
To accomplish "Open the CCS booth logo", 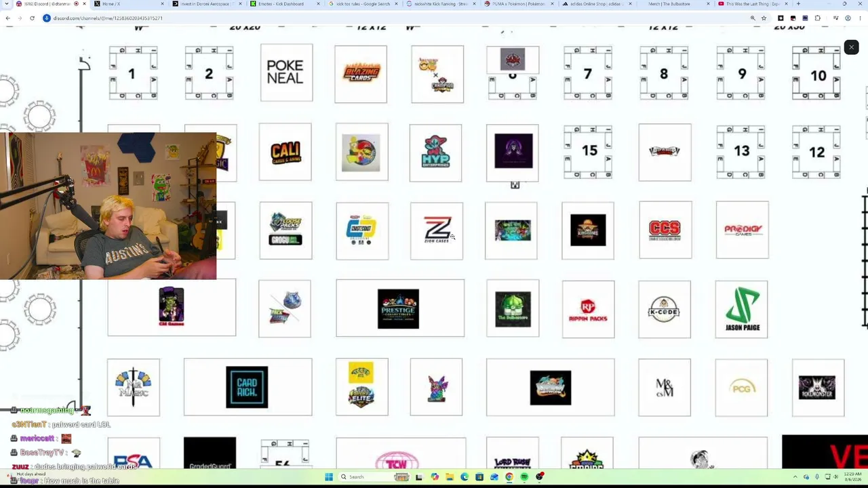I will tap(665, 230).
